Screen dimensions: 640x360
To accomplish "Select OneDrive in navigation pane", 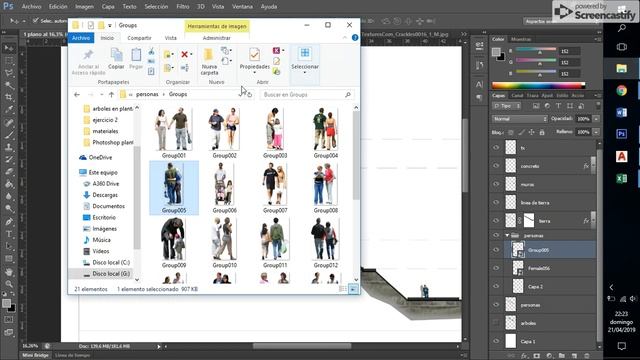I will tap(100, 157).
